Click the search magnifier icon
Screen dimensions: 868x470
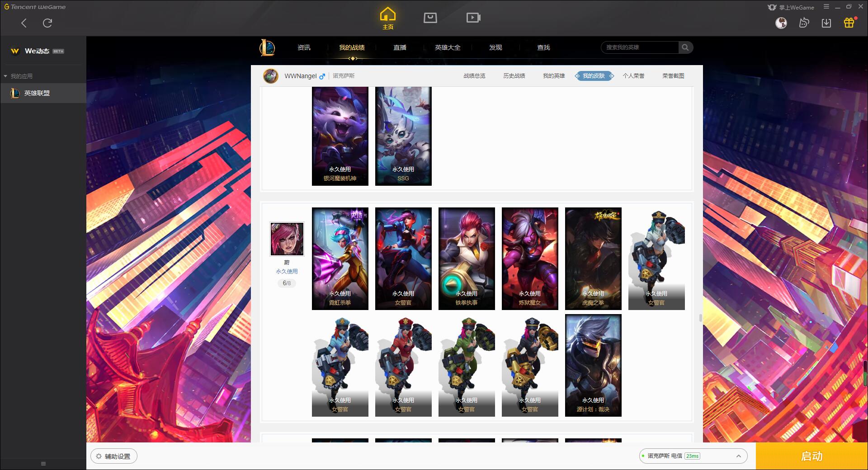tap(685, 47)
